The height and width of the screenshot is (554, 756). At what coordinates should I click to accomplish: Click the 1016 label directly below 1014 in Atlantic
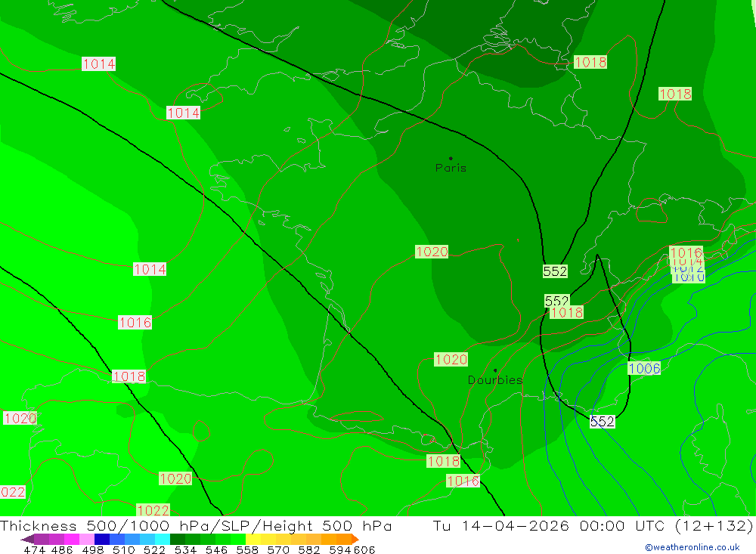click(135, 322)
